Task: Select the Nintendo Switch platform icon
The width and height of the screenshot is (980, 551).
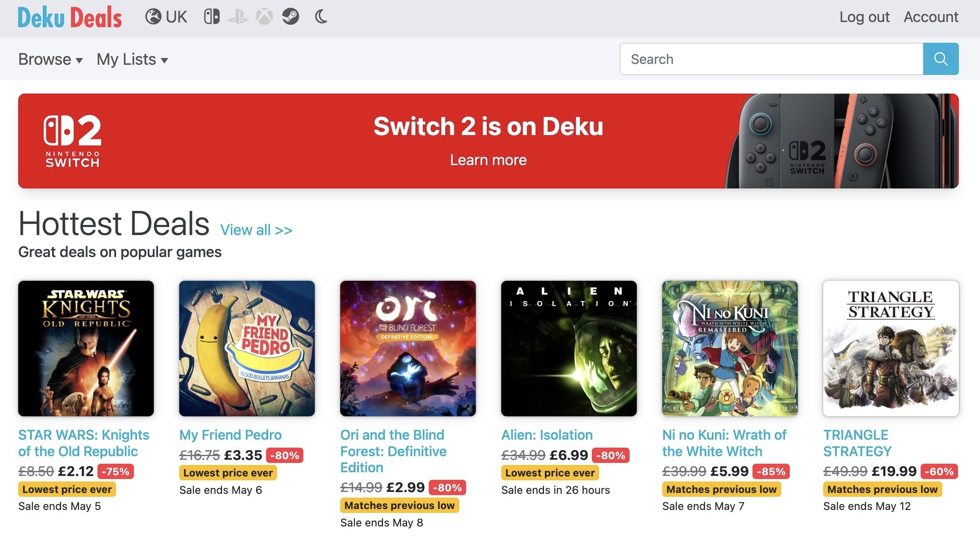Action: pos(212,17)
